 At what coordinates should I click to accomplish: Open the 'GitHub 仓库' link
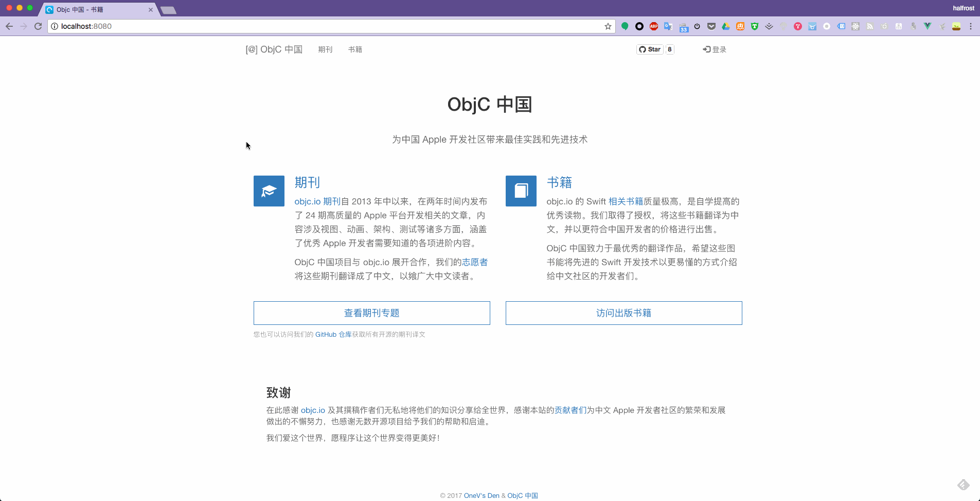(333, 335)
